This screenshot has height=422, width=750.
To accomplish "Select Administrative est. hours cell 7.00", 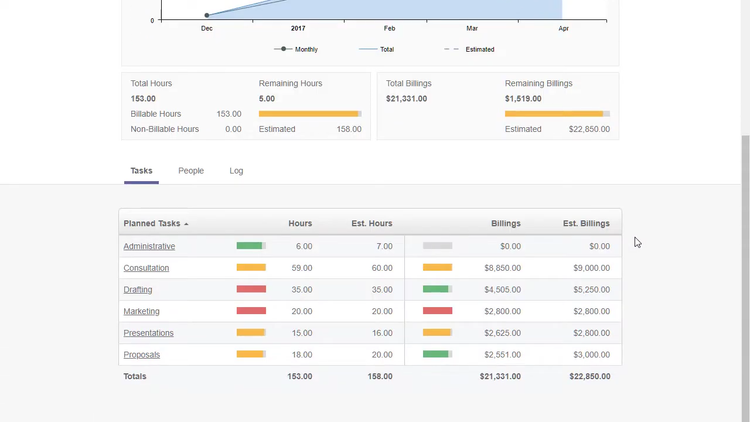I will (385, 246).
